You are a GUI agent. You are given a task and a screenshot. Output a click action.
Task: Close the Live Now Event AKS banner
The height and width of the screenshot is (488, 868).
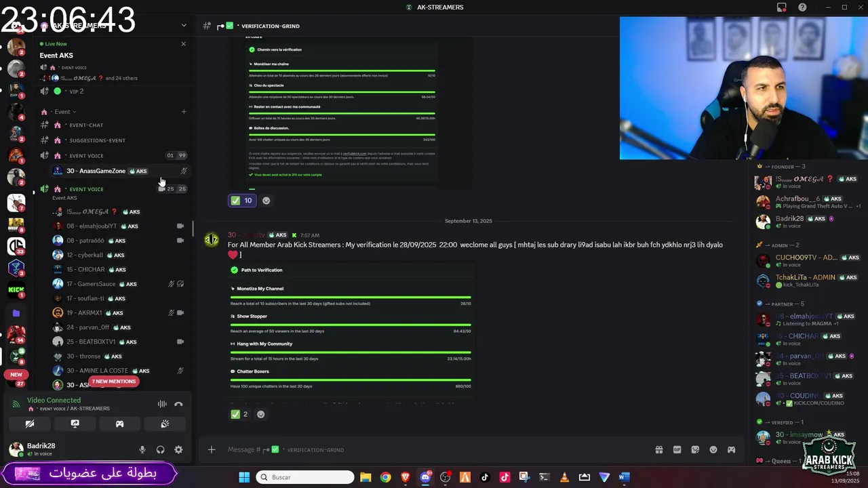click(x=183, y=43)
